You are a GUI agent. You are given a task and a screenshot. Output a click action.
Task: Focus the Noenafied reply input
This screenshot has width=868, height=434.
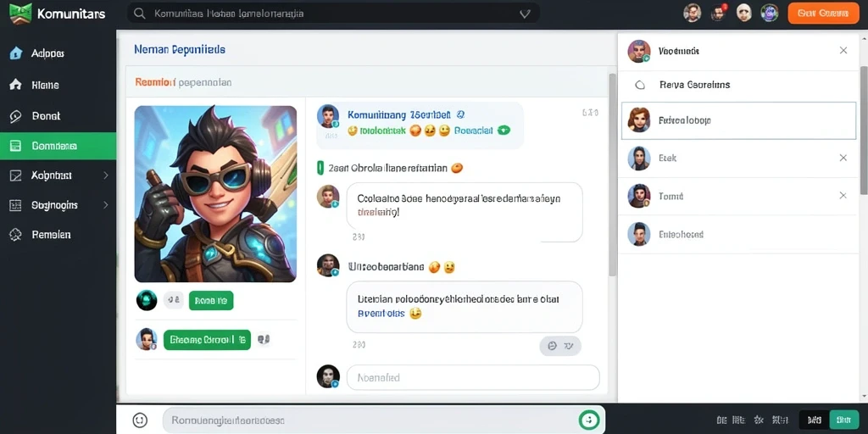(x=473, y=377)
